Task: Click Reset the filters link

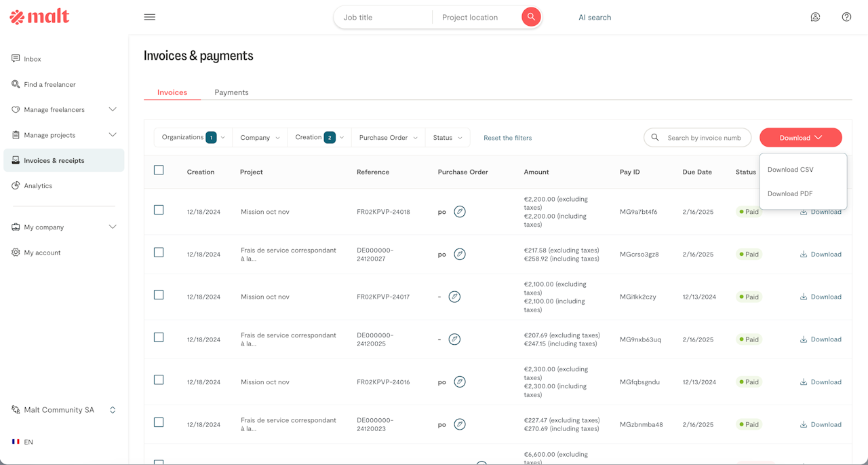Action: tap(507, 138)
